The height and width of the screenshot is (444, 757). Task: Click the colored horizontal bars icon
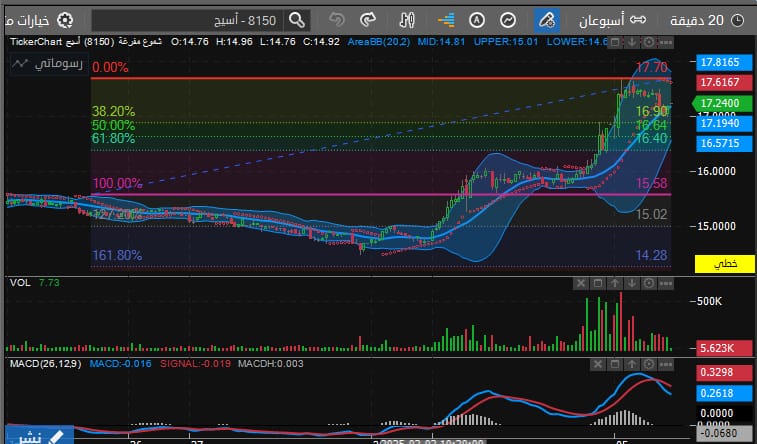point(445,19)
